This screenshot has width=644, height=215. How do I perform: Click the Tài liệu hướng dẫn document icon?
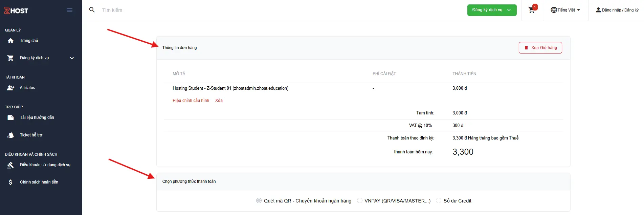click(10, 117)
